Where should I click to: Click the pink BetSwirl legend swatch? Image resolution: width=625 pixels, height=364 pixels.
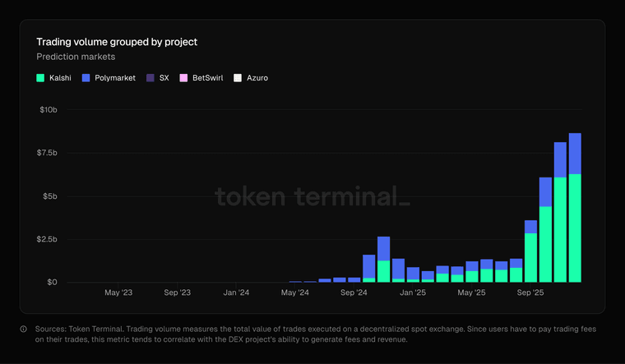pyautogui.click(x=184, y=78)
